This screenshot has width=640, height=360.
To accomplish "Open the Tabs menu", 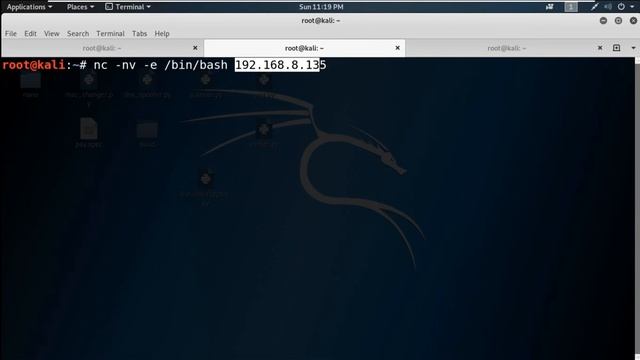I will coord(139,33).
